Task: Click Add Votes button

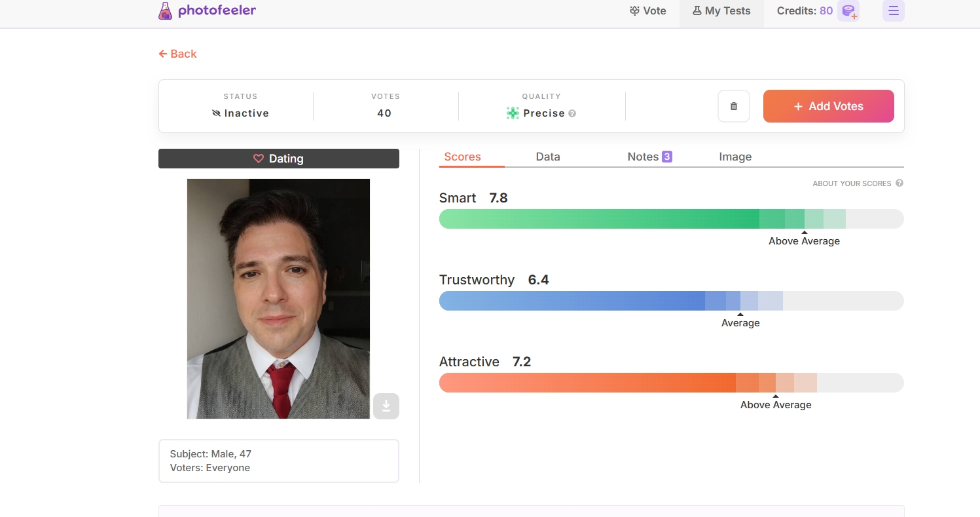Action: [829, 106]
